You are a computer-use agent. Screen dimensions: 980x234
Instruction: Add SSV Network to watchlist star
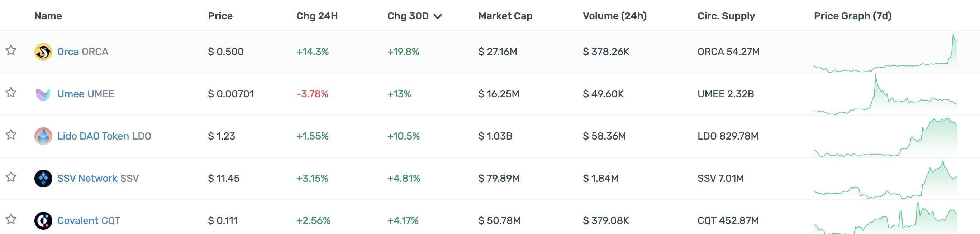[11, 177]
